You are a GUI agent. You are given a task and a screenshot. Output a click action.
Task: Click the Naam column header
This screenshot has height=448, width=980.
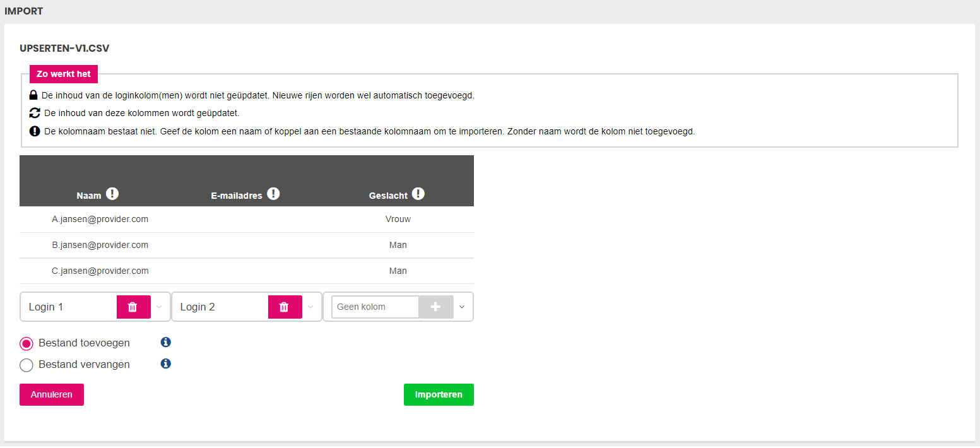click(x=89, y=196)
